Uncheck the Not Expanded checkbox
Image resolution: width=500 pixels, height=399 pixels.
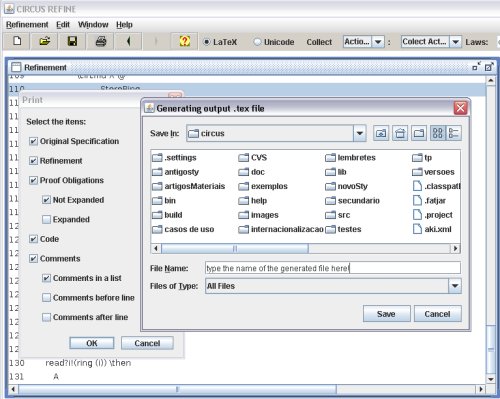(x=46, y=200)
